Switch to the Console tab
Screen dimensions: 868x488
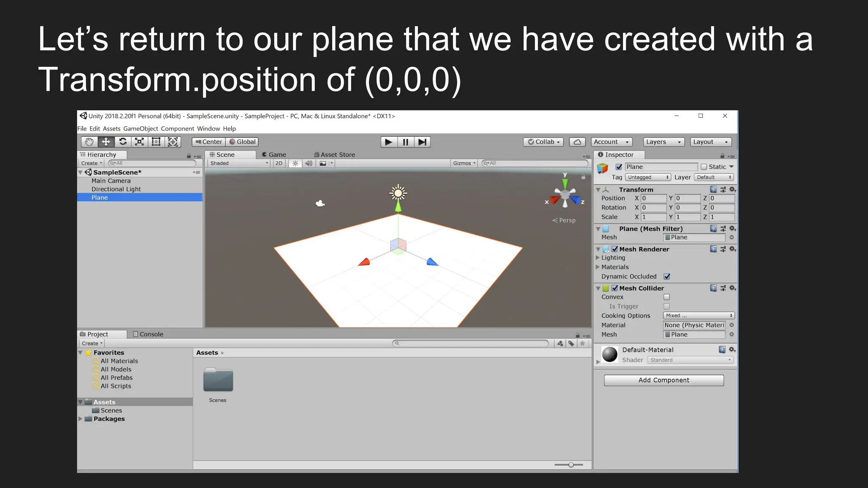tap(148, 334)
